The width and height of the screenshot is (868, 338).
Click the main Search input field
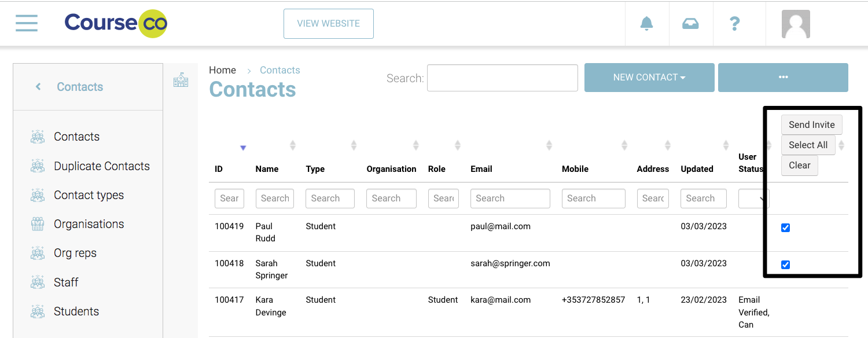(x=502, y=78)
